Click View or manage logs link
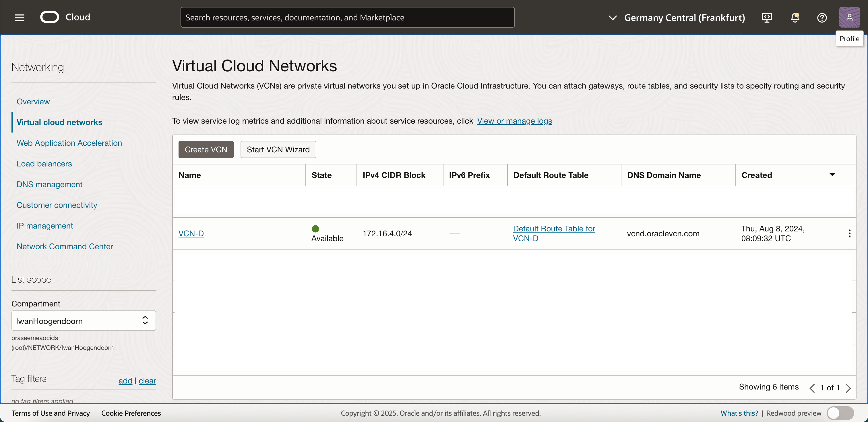Image resolution: width=868 pixels, height=422 pixels. click(x=514, y=121)
